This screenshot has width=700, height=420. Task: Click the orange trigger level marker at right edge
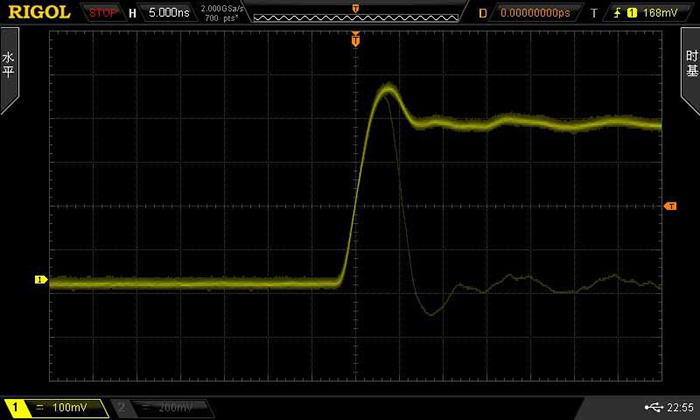[671, 206]
